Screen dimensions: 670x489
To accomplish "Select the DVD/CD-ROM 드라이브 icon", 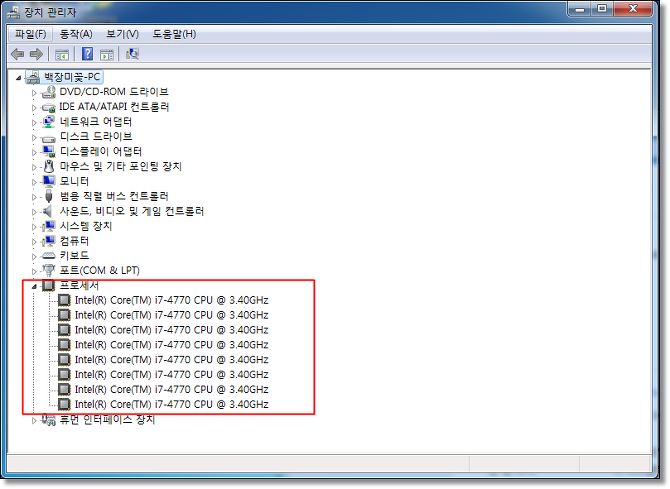I will click(49, 92).
